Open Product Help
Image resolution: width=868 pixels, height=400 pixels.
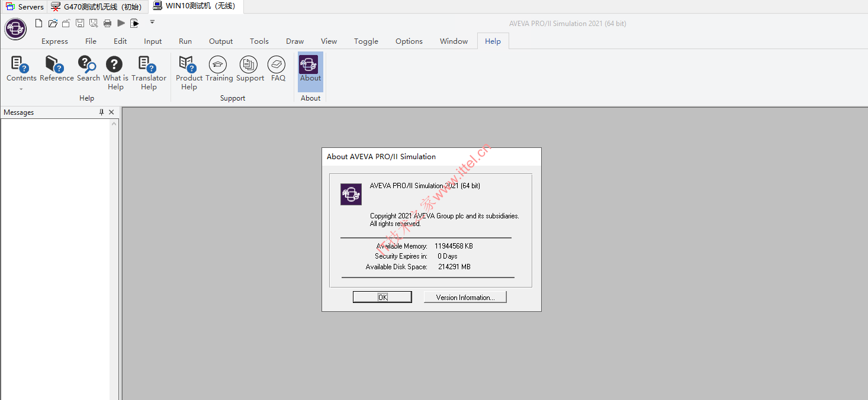[x=189, y=73]
